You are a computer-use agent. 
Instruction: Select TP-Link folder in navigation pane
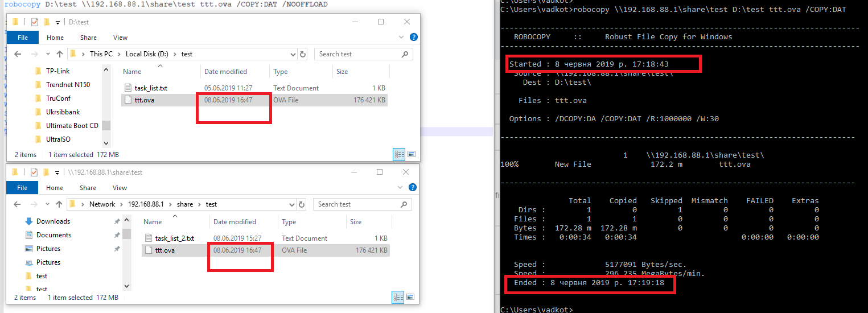[x=58, y=71]
